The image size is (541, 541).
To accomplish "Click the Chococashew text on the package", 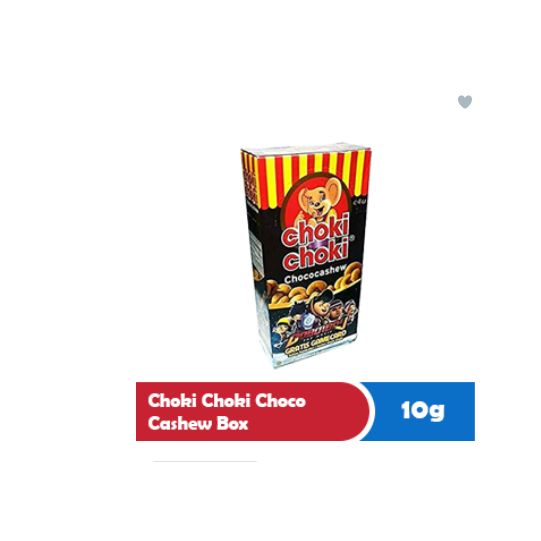I will 315,275.
